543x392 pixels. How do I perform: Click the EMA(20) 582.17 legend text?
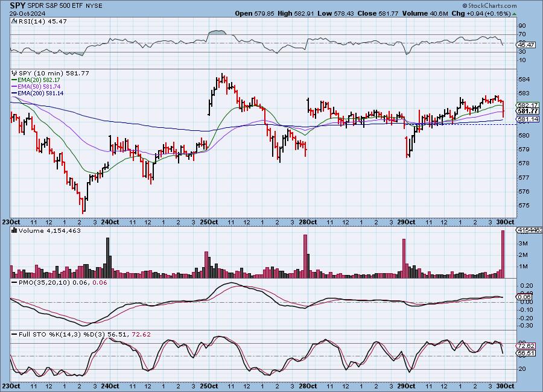point(39,80)
